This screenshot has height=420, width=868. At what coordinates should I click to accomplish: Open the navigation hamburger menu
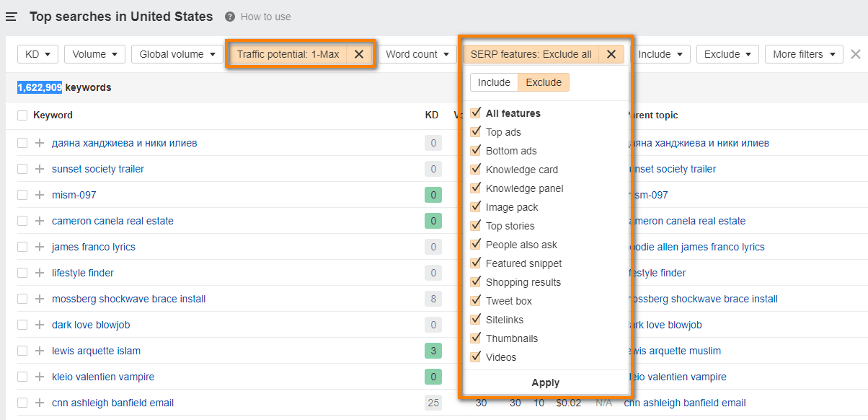(x=11, y=17)
